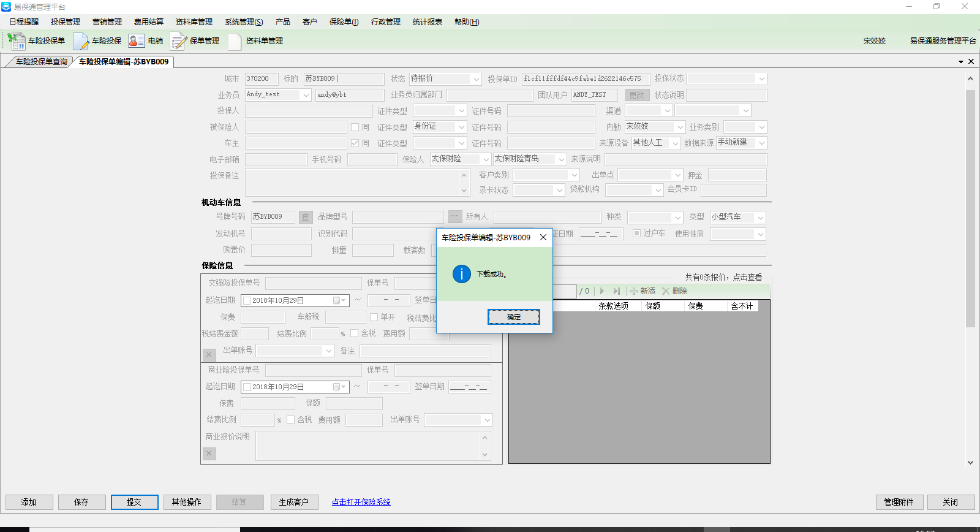Close the 下载成功 dialog with its X
Image resolution: width=980 pixels, height=532 pixels.
[x=543, y=238]
